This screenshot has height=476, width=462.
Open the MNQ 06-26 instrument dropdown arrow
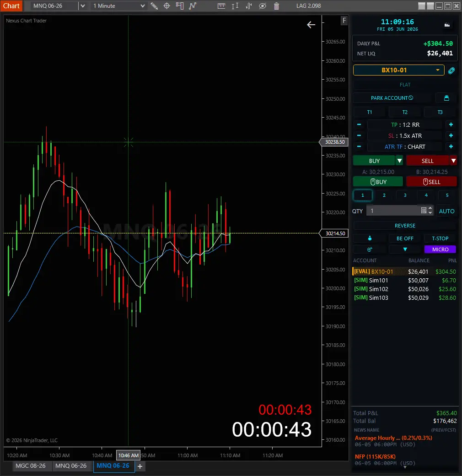click(x=82, y=6)
